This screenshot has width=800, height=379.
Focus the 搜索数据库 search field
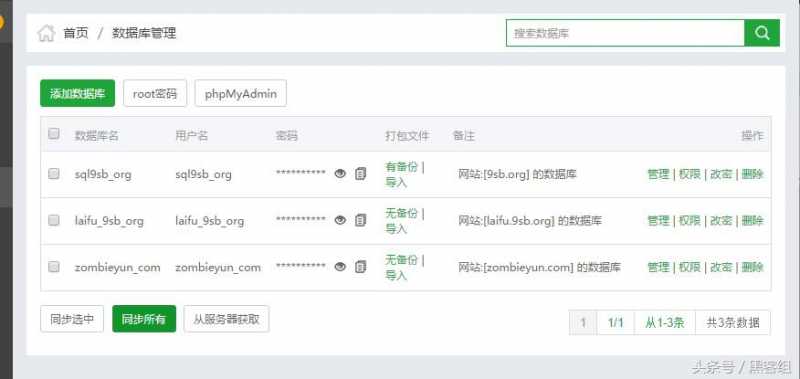[625, 33]
